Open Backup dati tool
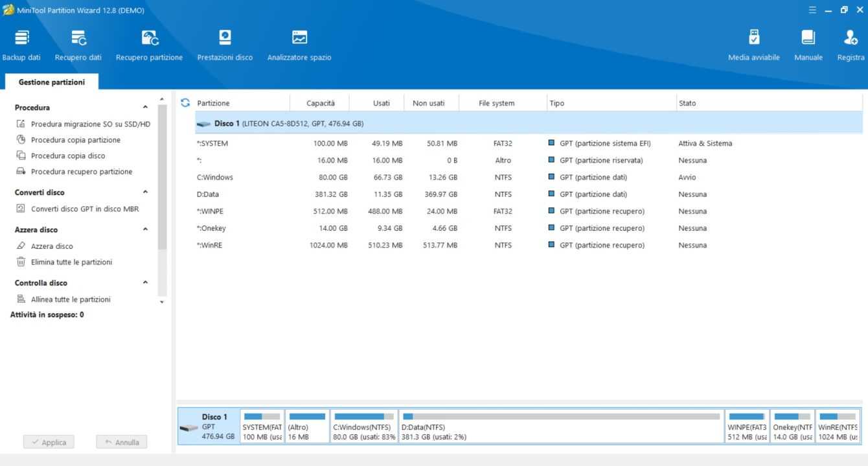Image resolution: width=868 pixels, height=466 pixels. click(x=21, y=45)
